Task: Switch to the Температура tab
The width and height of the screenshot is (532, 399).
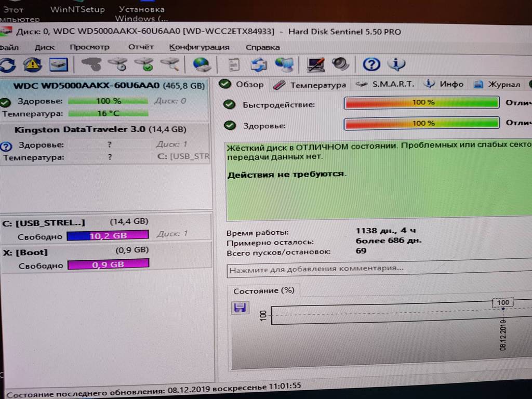Action: coord(310,85)
